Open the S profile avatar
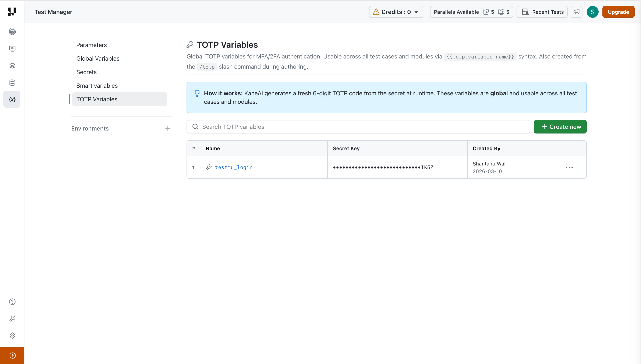This screenshot has width=641, height=364. pos(592,12)
